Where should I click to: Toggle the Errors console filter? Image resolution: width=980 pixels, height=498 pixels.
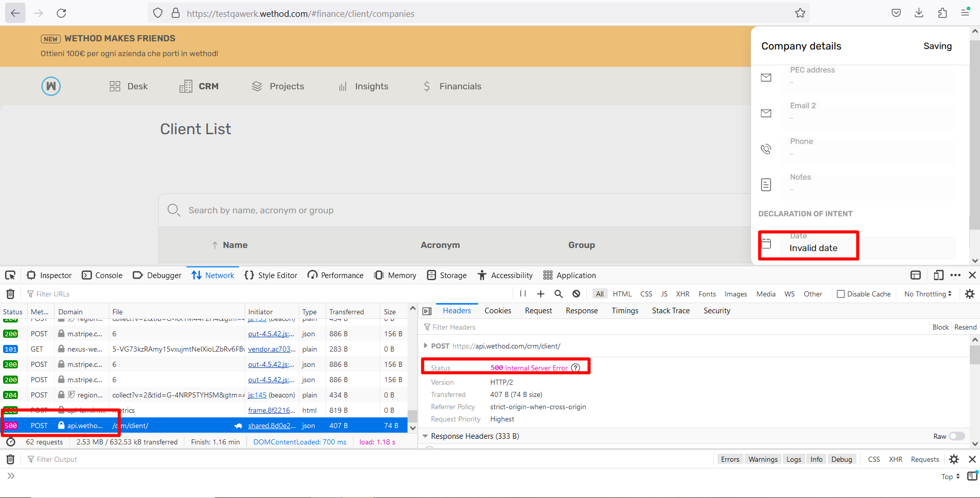coord(730,459)
